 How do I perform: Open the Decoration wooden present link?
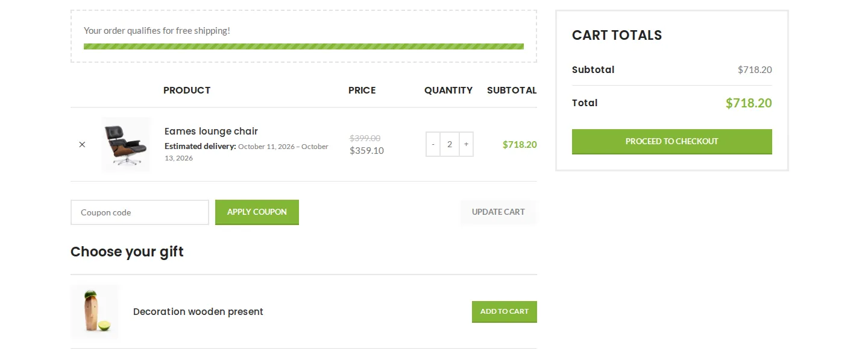click(198, 312)
